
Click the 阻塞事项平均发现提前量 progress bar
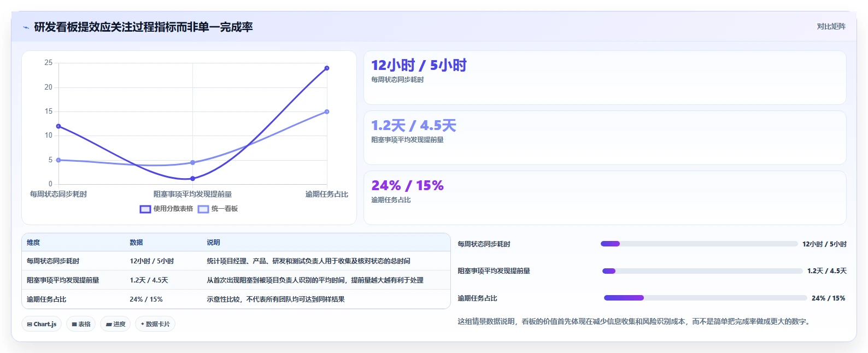click(702, 271)
